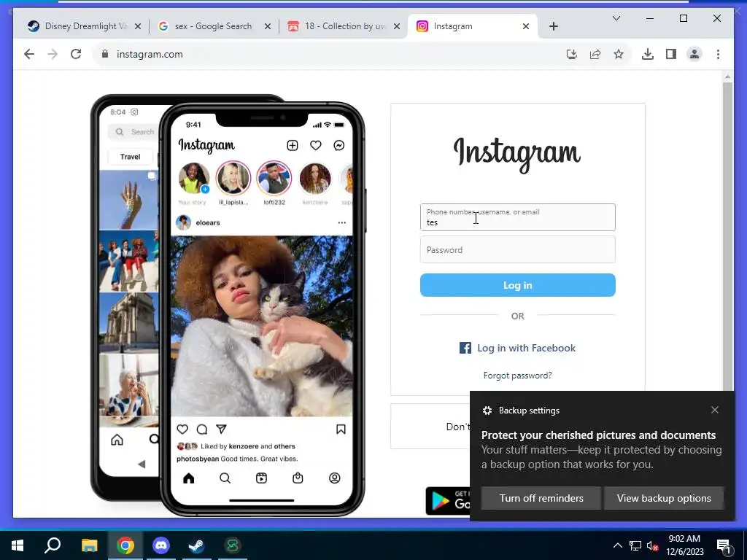Click the muted volume tray icon
This screenshot has width=747, height=560.
pyautogui.click(x=652, y=545)
